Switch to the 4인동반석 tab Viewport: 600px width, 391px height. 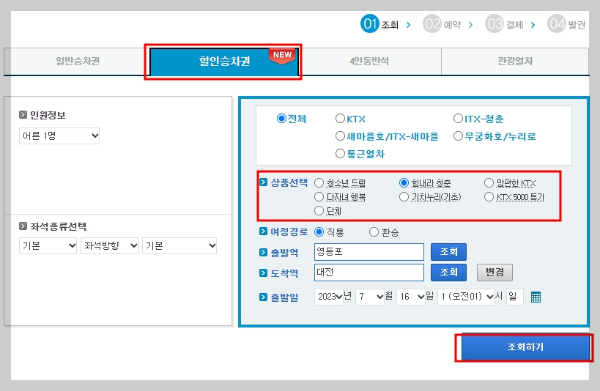[370, 61]
